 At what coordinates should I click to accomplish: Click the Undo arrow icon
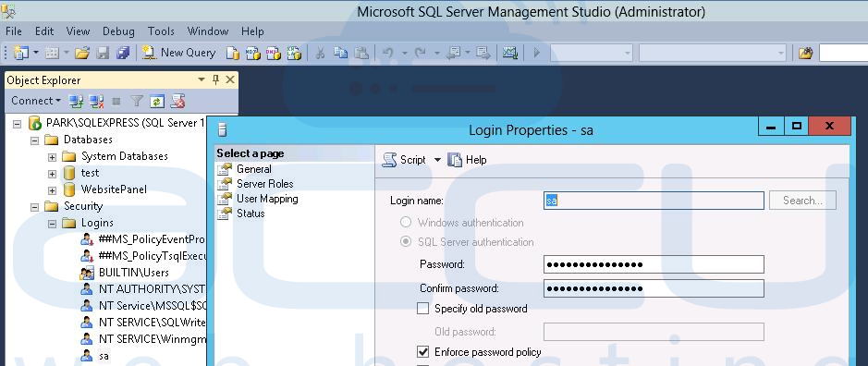pyautogui.click(x=388, y=54)
